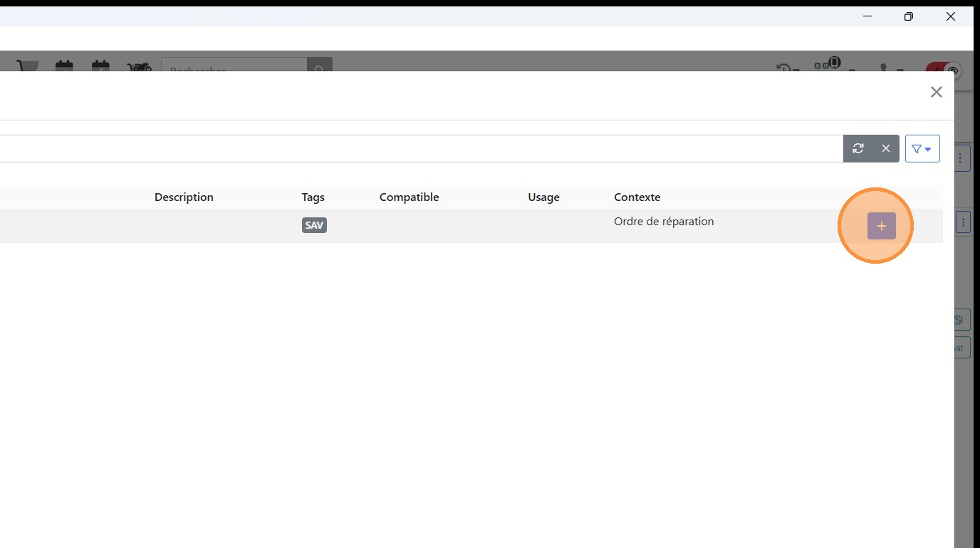Focus the dialog's long search input
The image size is (980, 548).
coord(422,148)
